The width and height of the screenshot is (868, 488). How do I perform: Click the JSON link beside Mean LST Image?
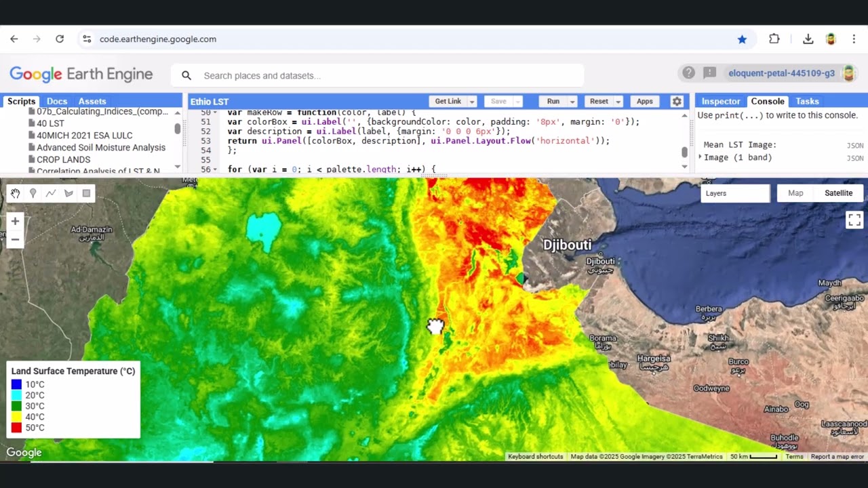[x=855, y=146]
